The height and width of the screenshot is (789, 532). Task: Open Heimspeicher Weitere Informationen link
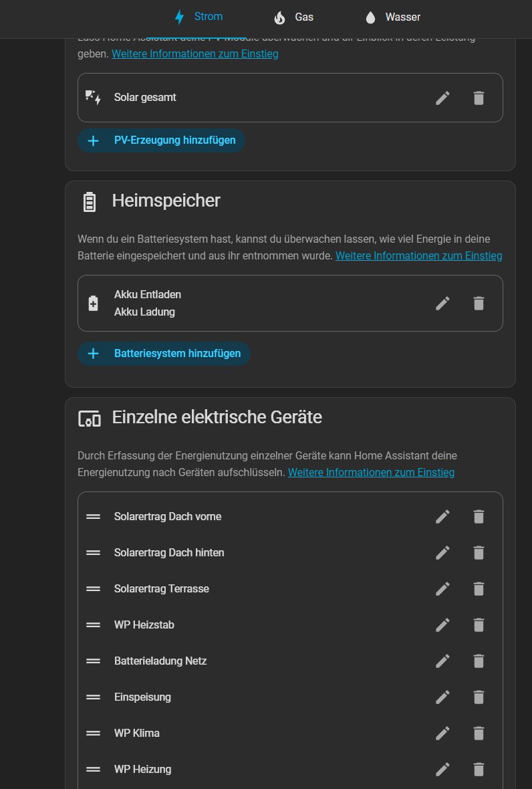pos(419,255)
